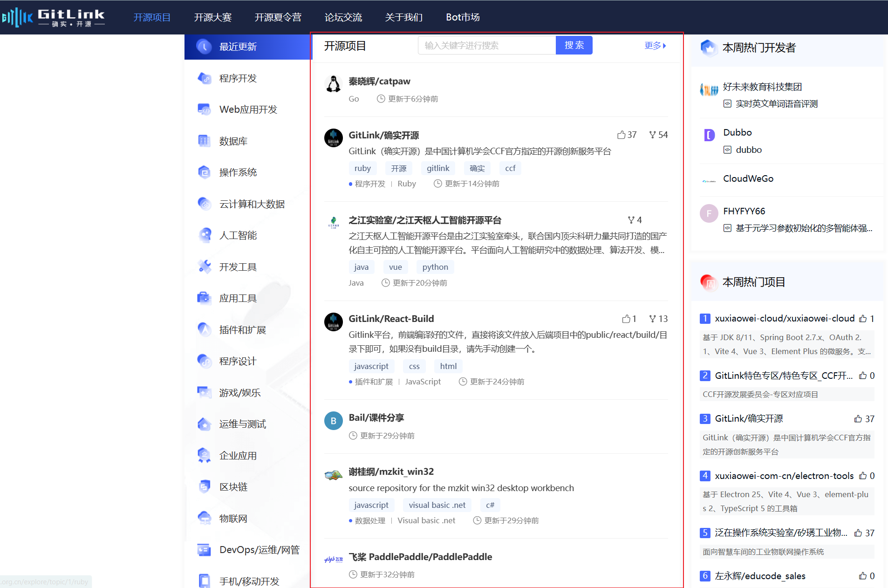The height and width of the screenshot is (588, 888).
Task: Click the 云计算和大数据 category icon
Action: coord(204,204)
